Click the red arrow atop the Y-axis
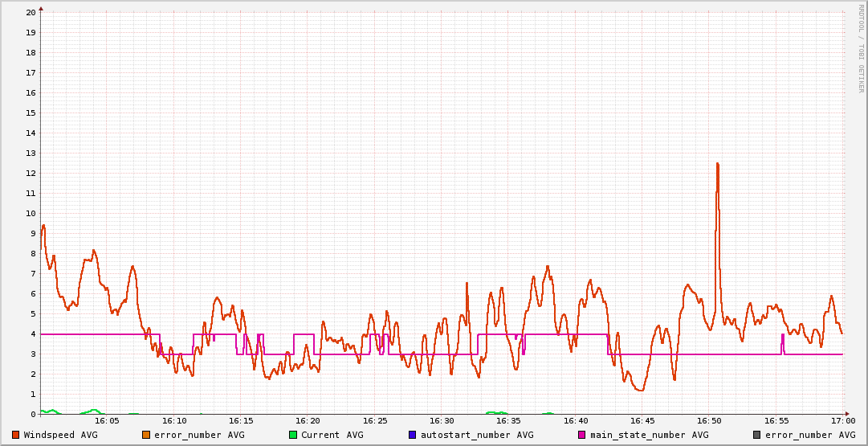868x446 pixels. click(41, 8)
